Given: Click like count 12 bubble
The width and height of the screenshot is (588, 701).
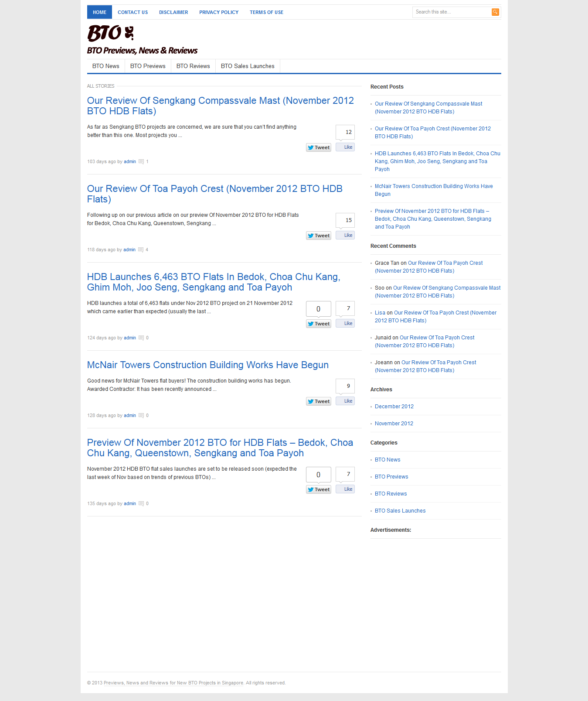Looking at the screenshot, I should (x=345, y=132).
